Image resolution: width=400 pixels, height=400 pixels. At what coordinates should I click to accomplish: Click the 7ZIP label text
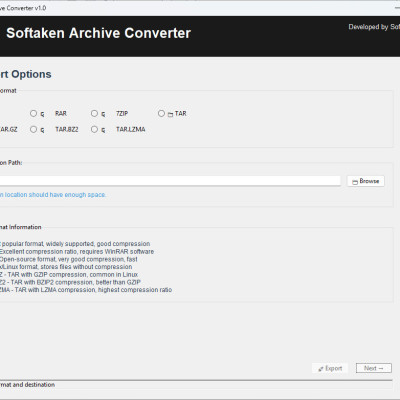(x=122, y=114)
